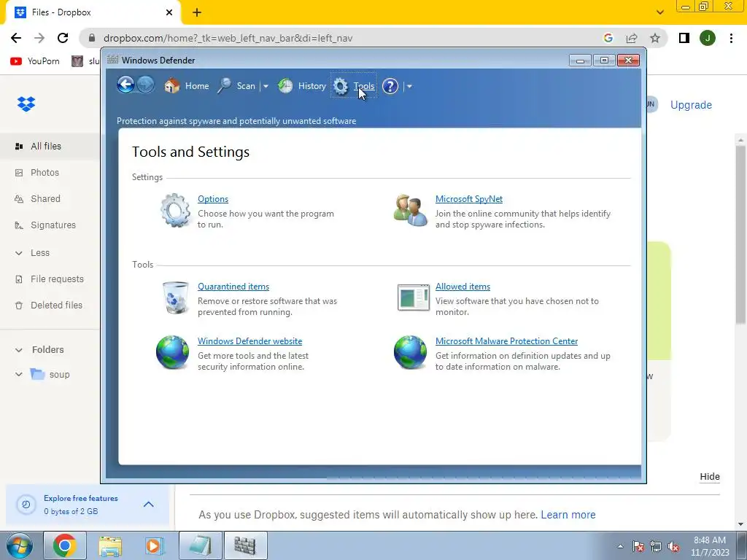Viewport: 747px width, 560px height.
Task: Show hidden system tray icons
Action: (x=620, y=547)
